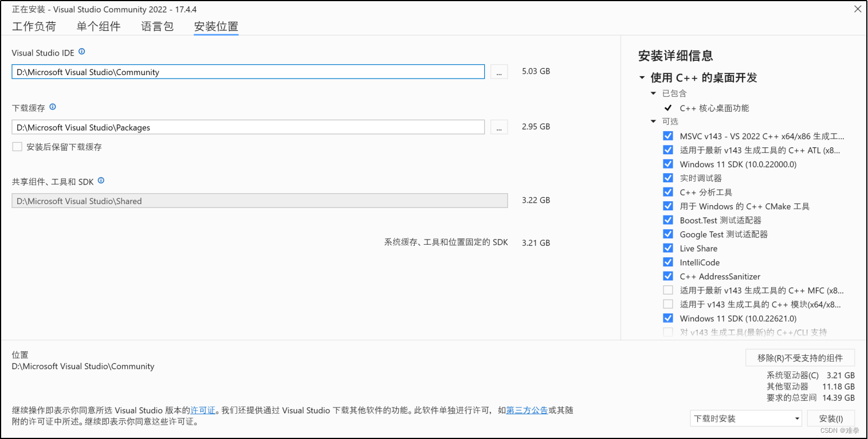Check the C++ 模块 for v143 build tools option
This screenshot has height=439, width=868.
pyautogui.click(x=668, y=304)
